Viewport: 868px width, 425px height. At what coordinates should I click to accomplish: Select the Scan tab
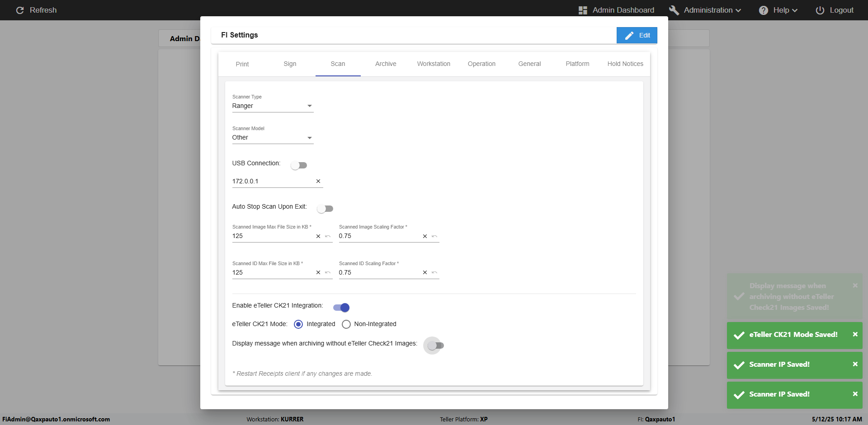pyautogui.click(x=338, y=64)
